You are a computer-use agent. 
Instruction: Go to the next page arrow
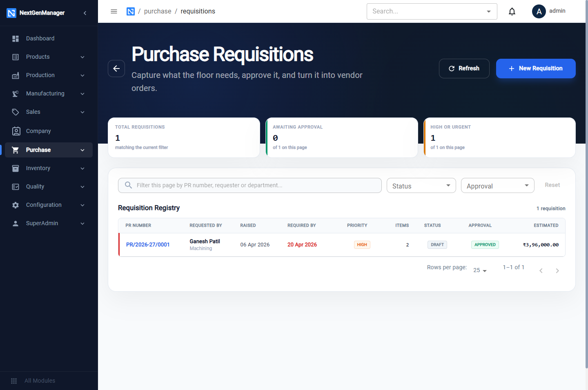(x=557, y=271)
